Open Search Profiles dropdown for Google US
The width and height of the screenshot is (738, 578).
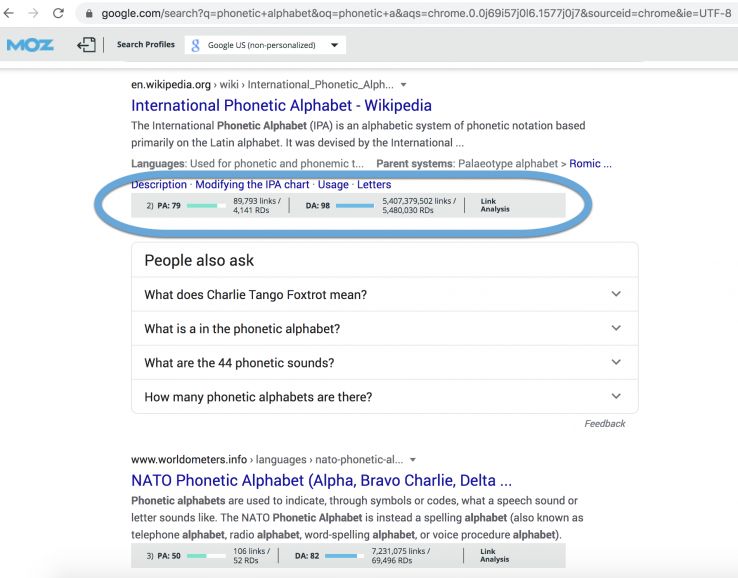pyautogui.click(x=333, y=45)
